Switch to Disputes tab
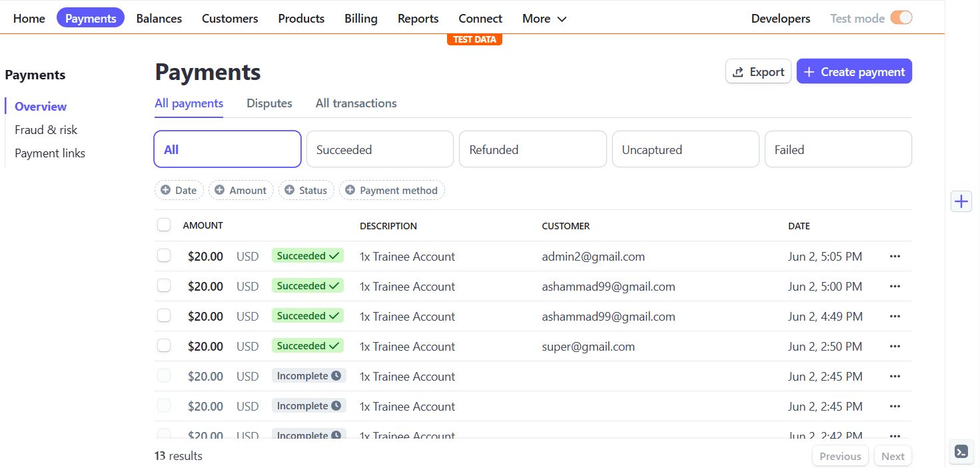 [269, 103]
